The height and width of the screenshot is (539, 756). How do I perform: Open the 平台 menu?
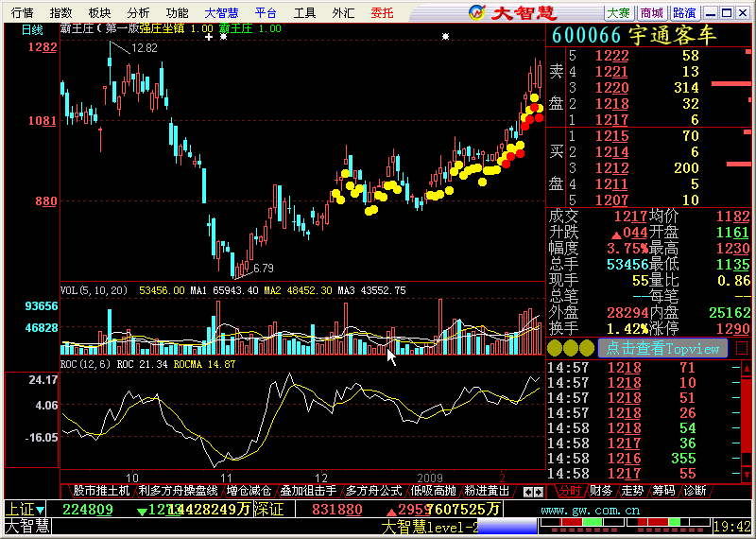click(266, 12)
